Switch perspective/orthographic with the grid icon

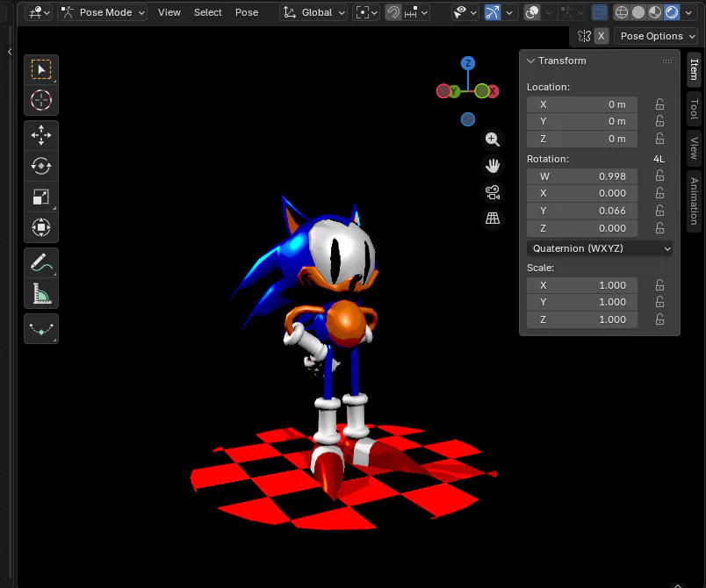coord(492,219)
